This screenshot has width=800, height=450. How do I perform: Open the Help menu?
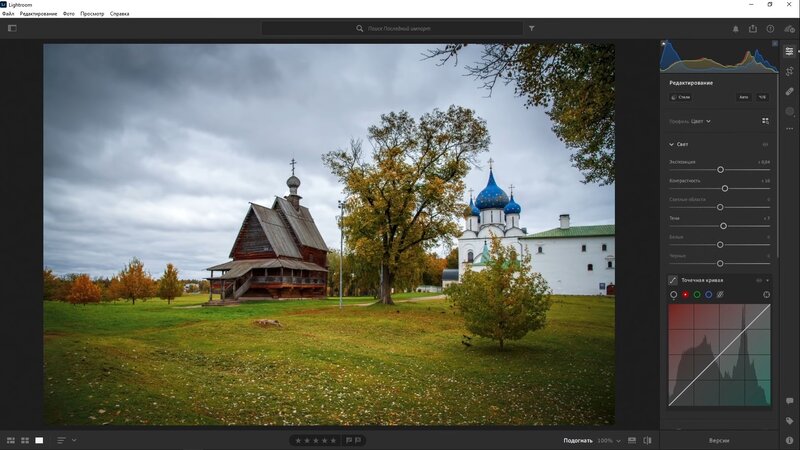[119, 14]
